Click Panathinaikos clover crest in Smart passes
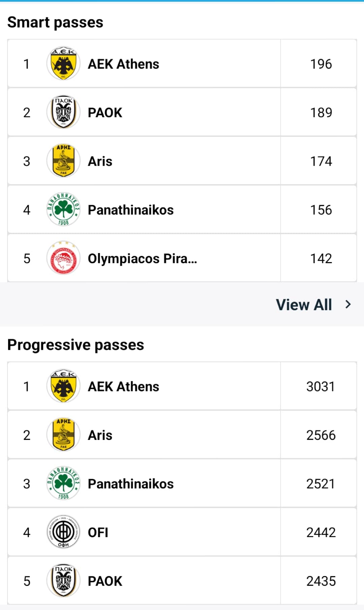This screenshot has height=610, width=364. click(x=63, y=210)
